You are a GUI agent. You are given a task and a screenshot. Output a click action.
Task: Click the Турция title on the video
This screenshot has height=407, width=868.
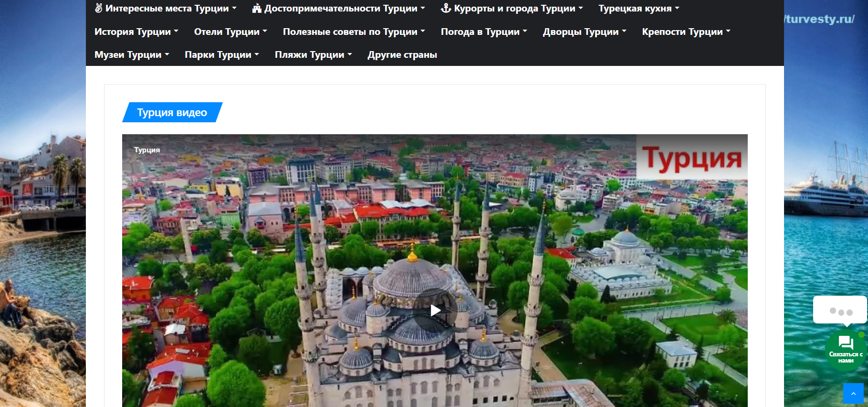[147, 150]
